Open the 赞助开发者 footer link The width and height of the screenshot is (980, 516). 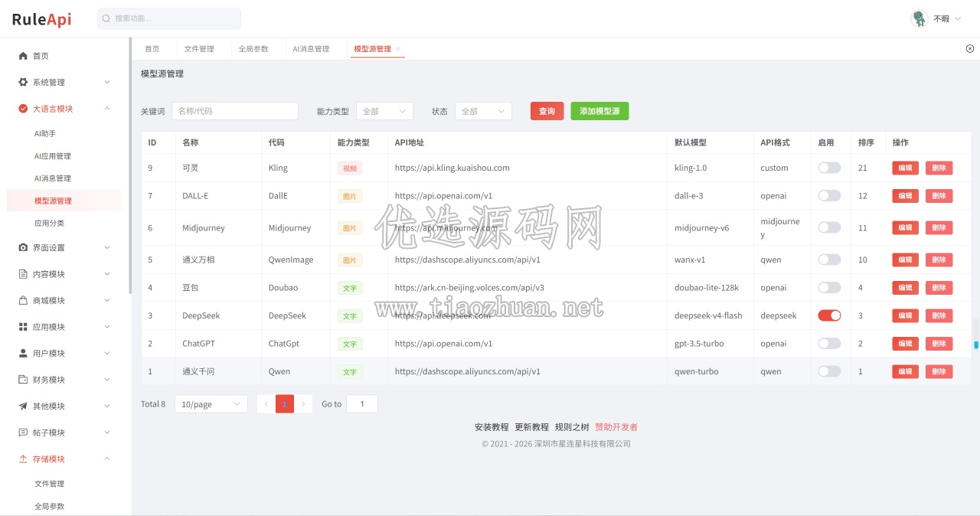(616, 427)
